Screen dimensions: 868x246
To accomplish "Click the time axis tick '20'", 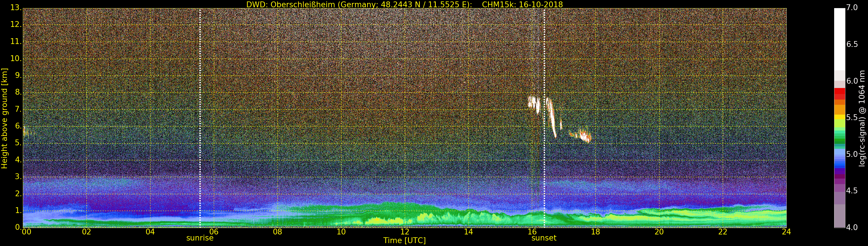I will pos(659,232).
